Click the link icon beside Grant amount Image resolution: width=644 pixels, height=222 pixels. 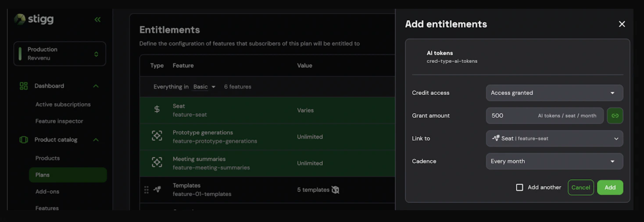tap(615, 116)
